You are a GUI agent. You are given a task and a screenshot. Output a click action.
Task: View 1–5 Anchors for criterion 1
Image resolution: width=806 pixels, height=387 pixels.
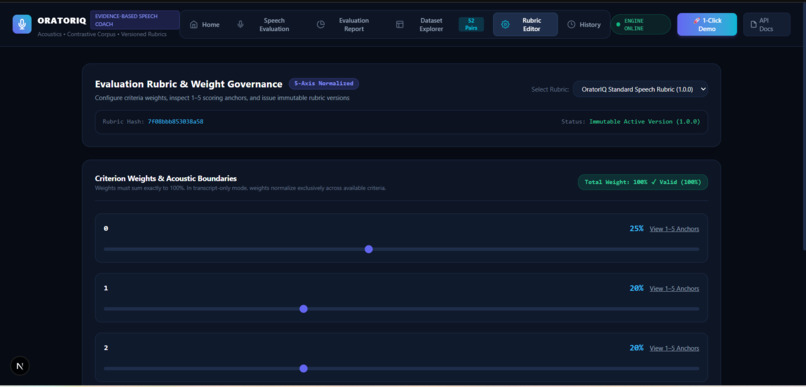tap(674, 289)
